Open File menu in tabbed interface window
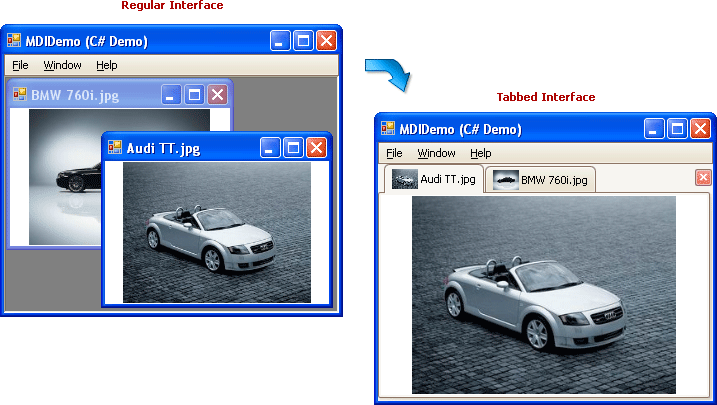Screen dimensions: 717x405 [x=394, y=153]
